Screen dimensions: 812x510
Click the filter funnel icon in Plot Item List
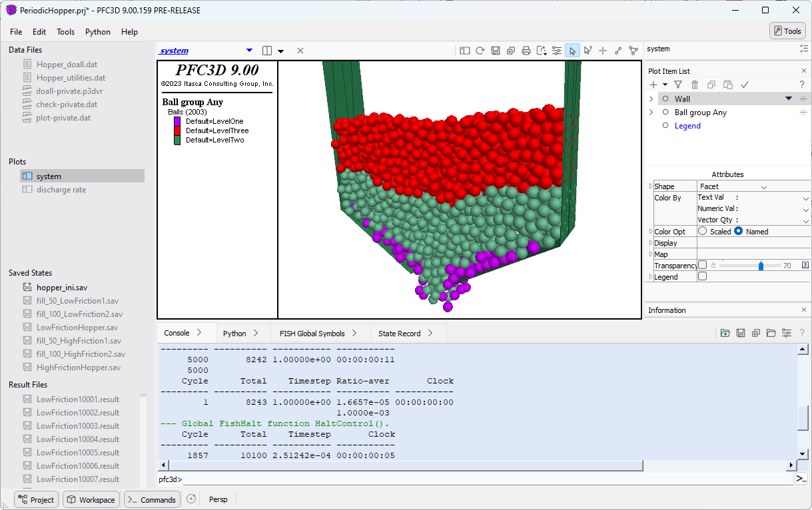coord(678,85)
